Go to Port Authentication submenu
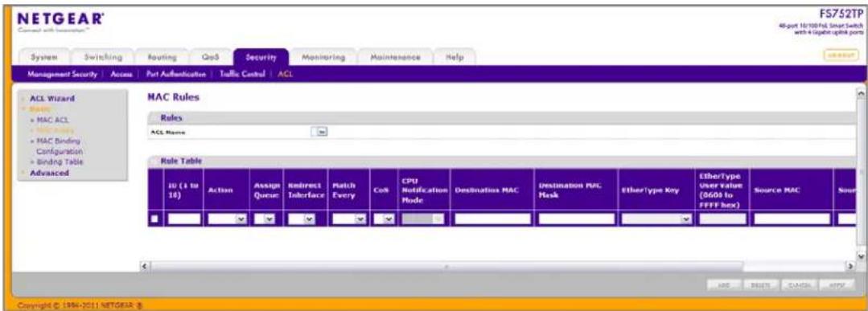The height and width of the screenshot is (311, 868). 177,74
